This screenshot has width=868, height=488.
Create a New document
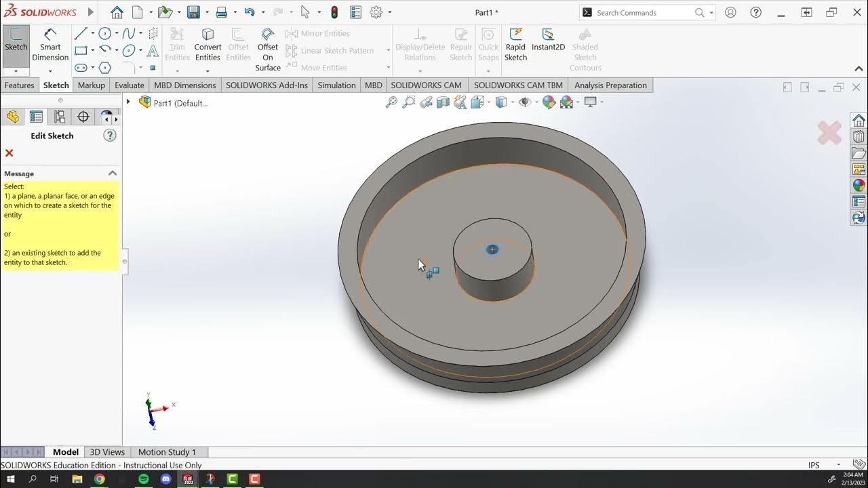point(138,12)
